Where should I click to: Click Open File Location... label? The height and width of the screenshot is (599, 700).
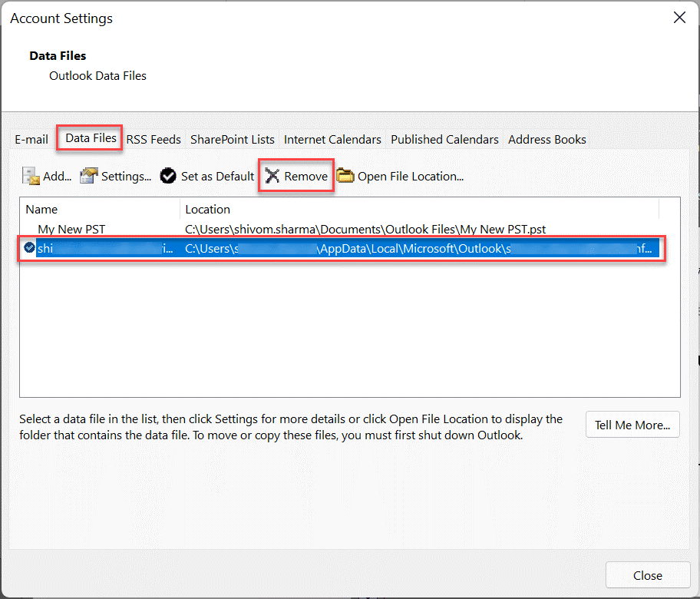coord(411,177)
